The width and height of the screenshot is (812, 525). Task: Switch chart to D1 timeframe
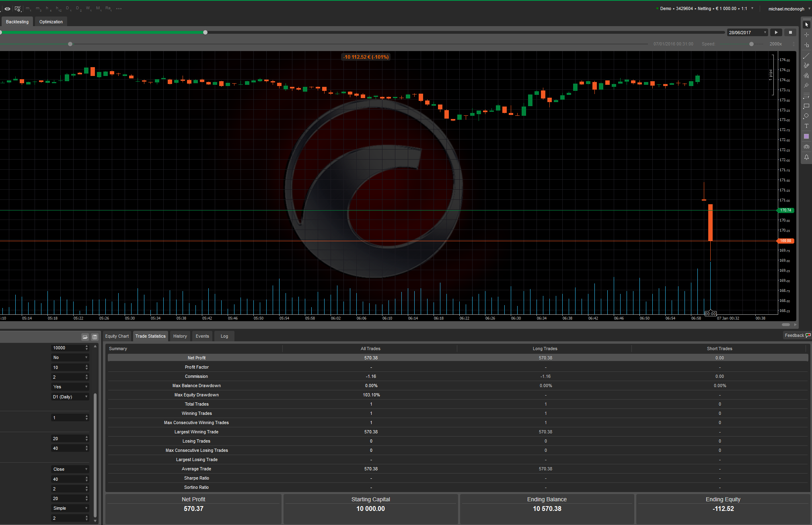pos(68,8)
